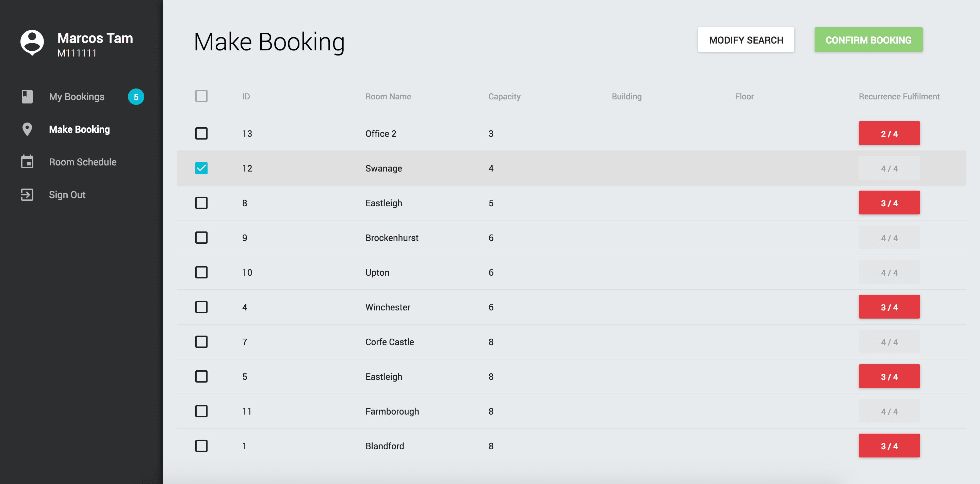Uncheck the Swanage room checkbox
Viewport: 980px width, 484px height.
tap(201, 168)
